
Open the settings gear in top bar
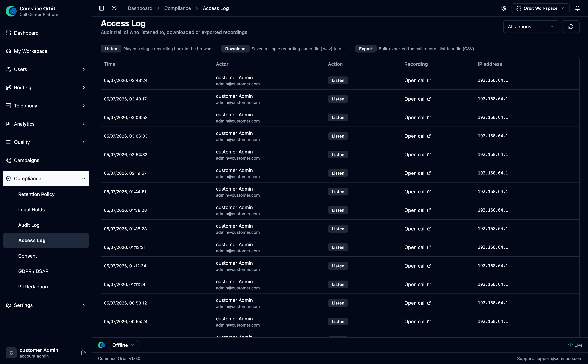click(504, 8)
